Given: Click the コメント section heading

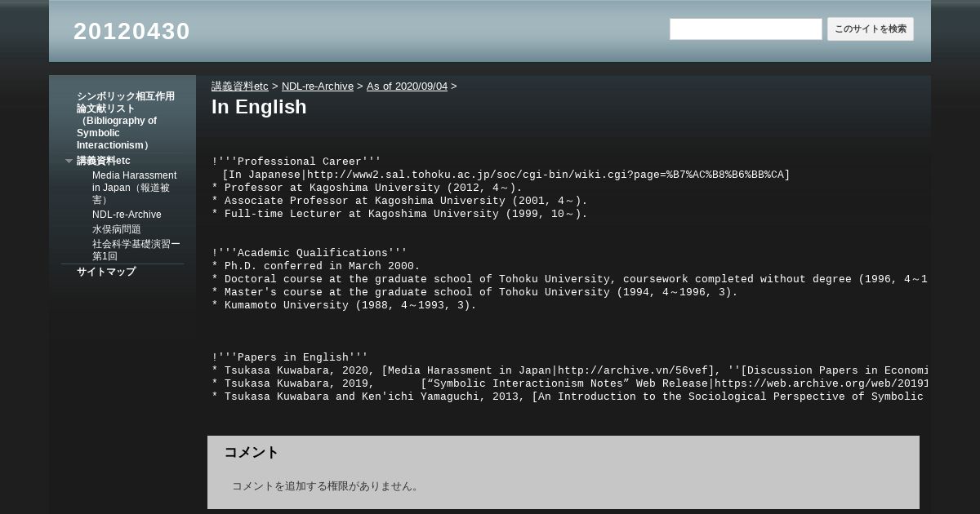Looking at the screenshot, I should [252, 452].
